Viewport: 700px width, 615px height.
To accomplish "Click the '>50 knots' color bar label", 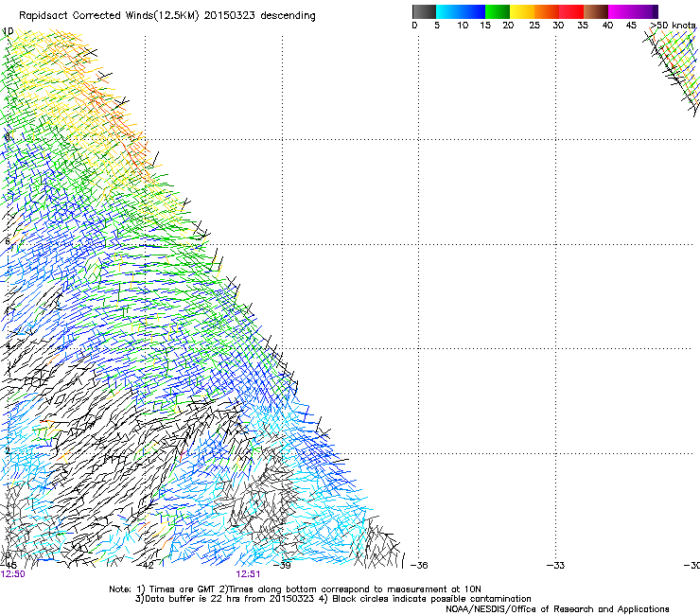I will click(673, 25).
